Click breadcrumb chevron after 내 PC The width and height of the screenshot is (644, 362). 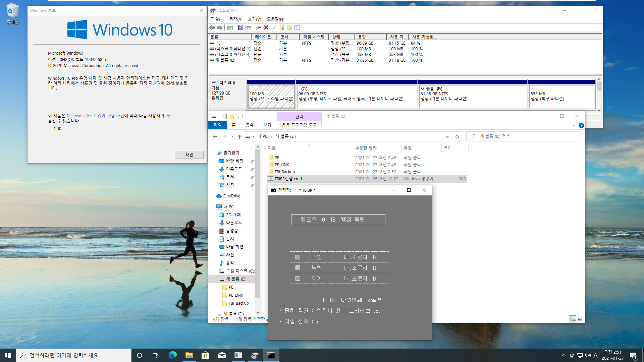(x=271, y=136)
